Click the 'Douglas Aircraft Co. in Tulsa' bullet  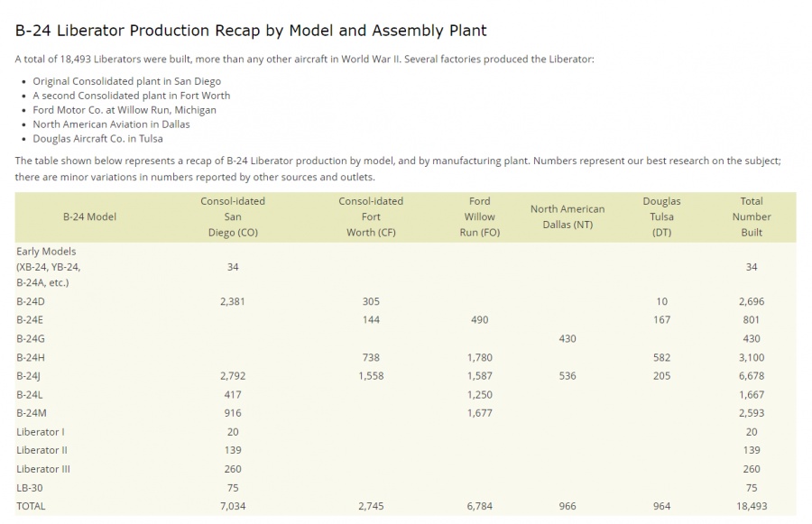pos(97,139)
